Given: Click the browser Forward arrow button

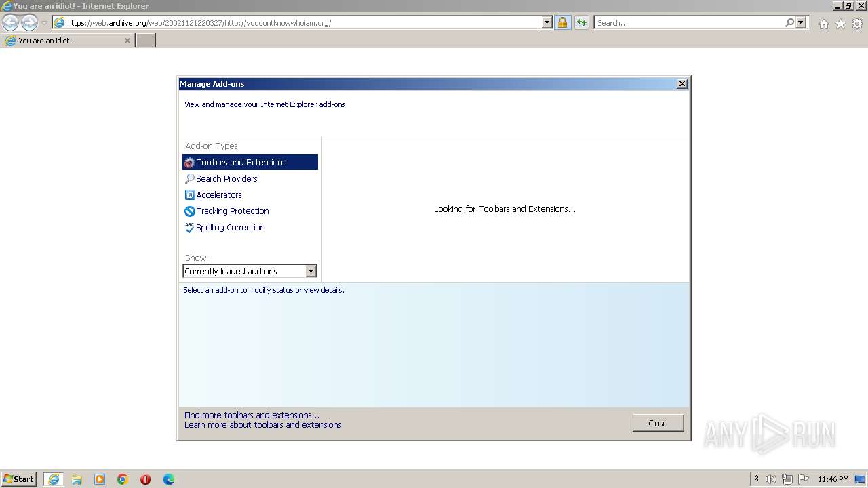Looking at the screenshot, I should pos(29,22).
